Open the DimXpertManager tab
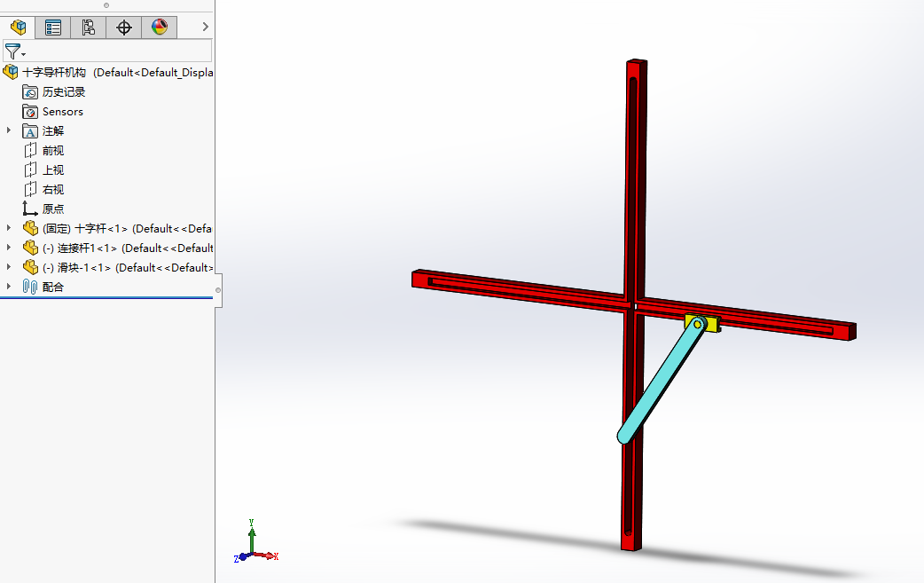Screen dimensions: 924x583 point(124,28)
